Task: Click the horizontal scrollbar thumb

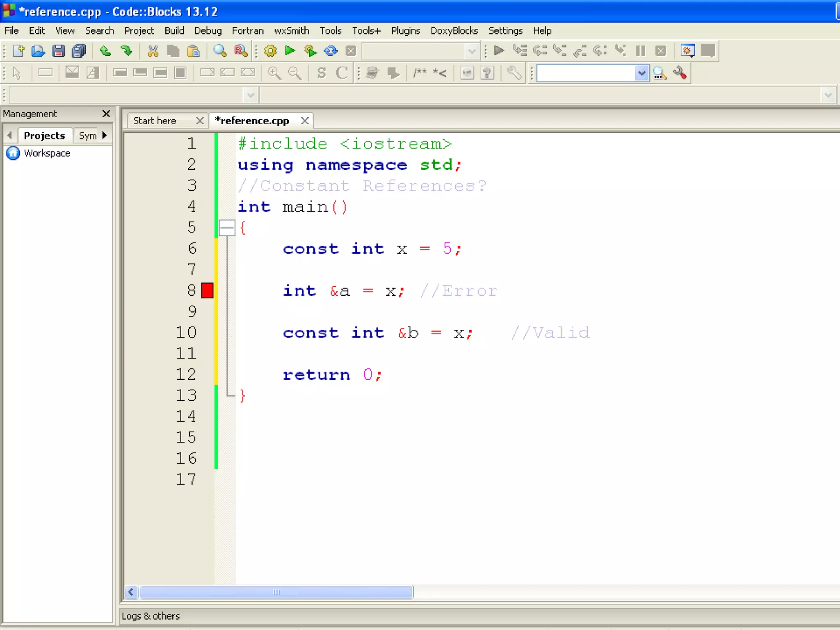Action: (276, 592)
